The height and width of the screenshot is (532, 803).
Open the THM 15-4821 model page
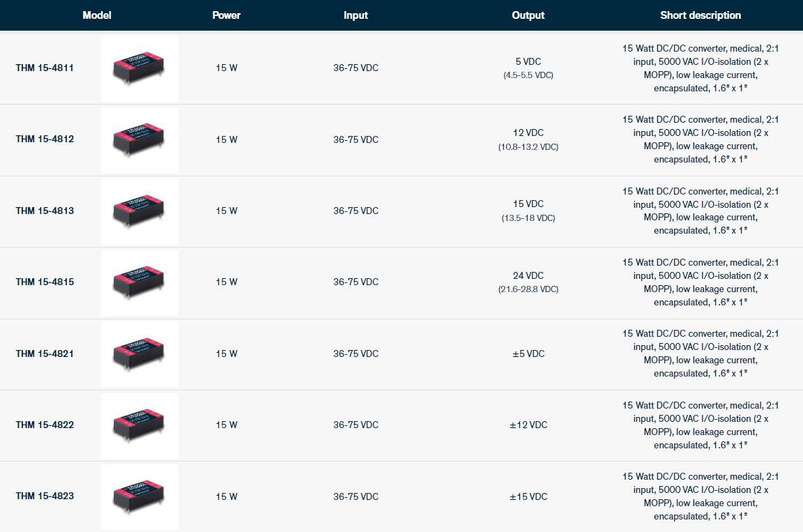[45, 354]
